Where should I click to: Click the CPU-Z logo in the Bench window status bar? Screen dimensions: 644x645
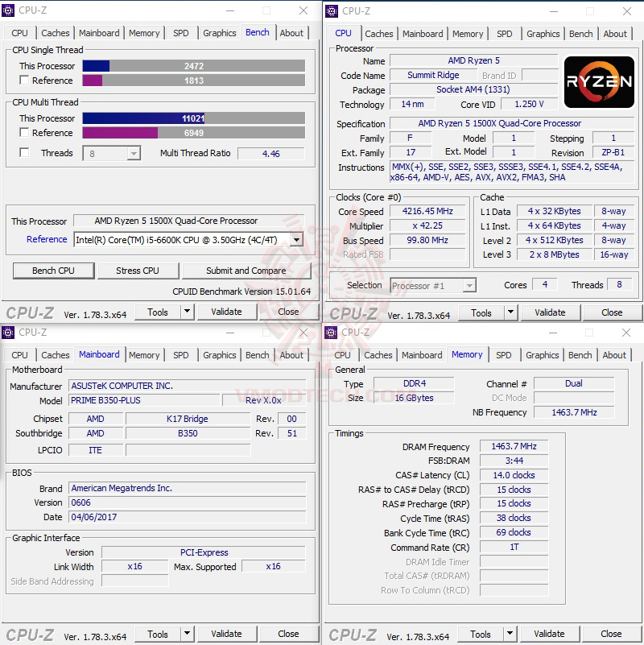point(31,311)
